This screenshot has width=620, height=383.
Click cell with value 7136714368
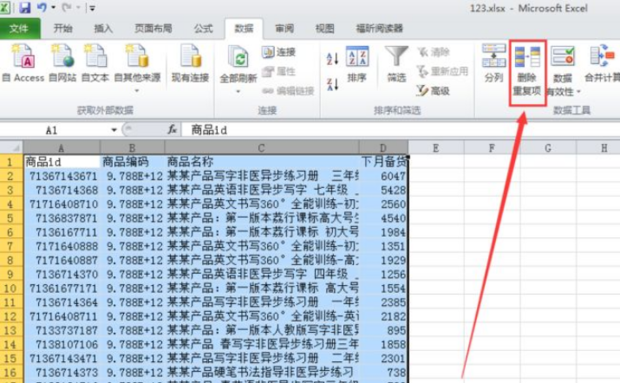pos(61,190)
